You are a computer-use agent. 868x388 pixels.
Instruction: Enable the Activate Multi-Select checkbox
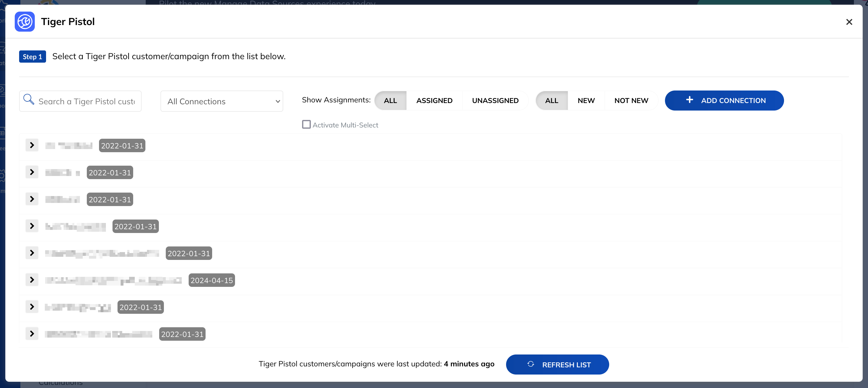(306, 125)
